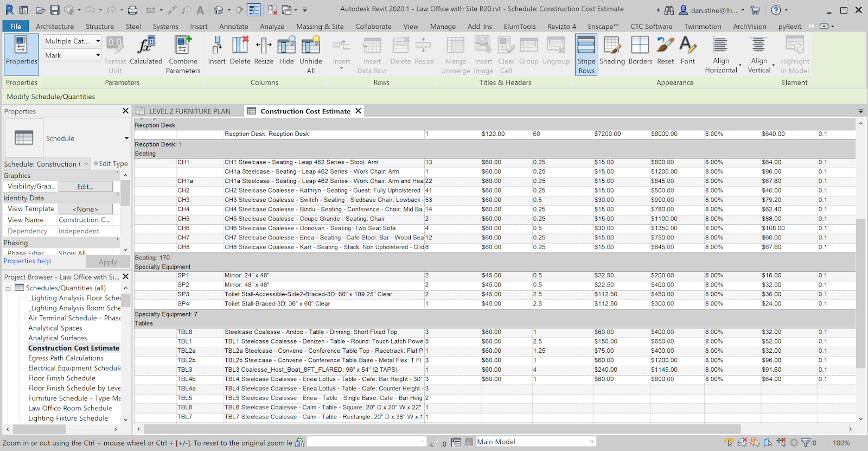Open the File tab
Viewport: 868px width, 451px height.
[x=16, y=26]
